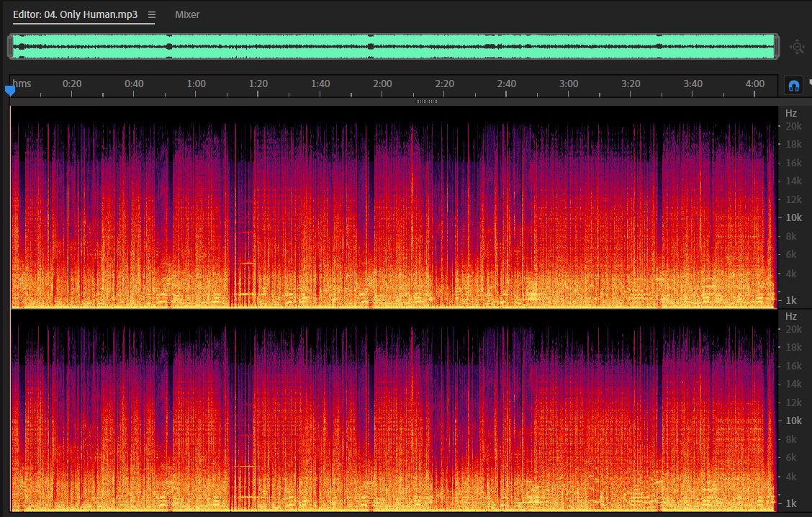Image resolution: width=812 pixels, height=517 pixels.
Task: Open the Editor panel hamburger menu
Action: click(x=152, y=15)
